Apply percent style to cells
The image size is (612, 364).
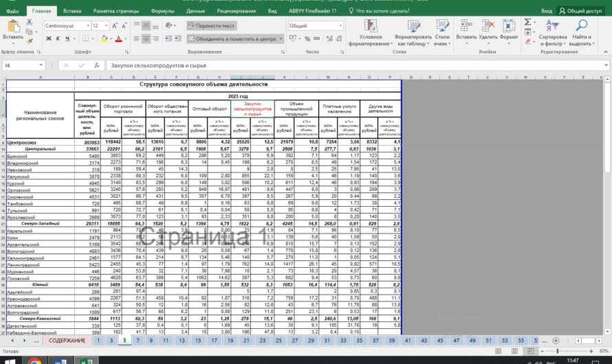[x=307, y=38]
